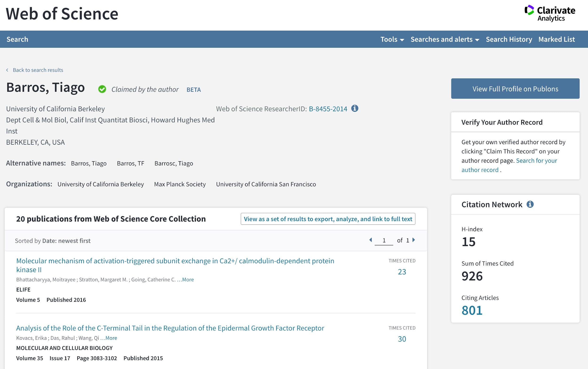
Task: Click journal name MOLECULAR AND CELLULAR BIOLOGY
Action: tap(64, 348)
